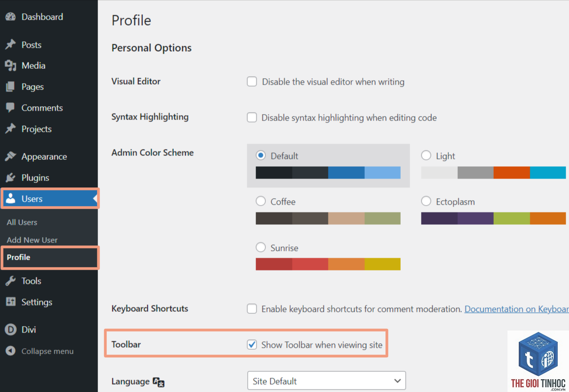Viewport: 569px width, 392px height.
Task: Click the Collapse menu arrow icon
Action: pyautogui.click(x=10, y=351)
